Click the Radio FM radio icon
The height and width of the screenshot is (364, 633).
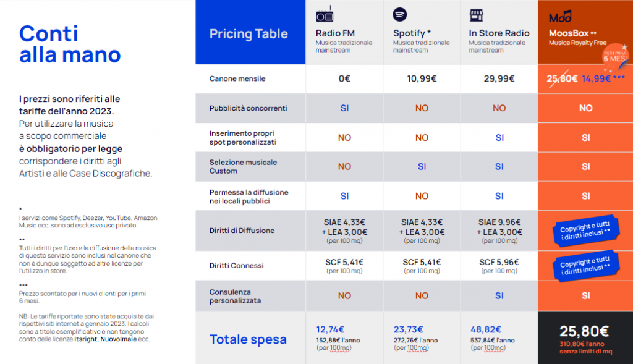(x=325, y=15)
